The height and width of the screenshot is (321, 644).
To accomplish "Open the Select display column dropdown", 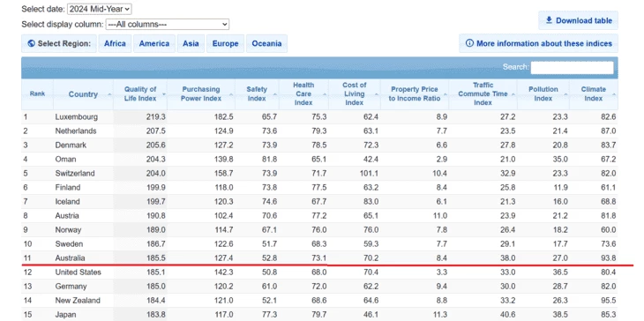I will click(167, 24).
